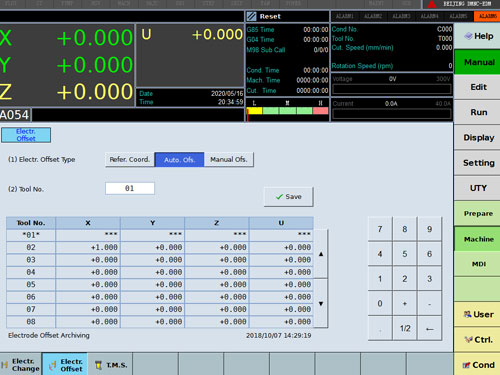Click the Tool No. input field
The width and height of the screenshot is (500, 375).
click(130, 188)
